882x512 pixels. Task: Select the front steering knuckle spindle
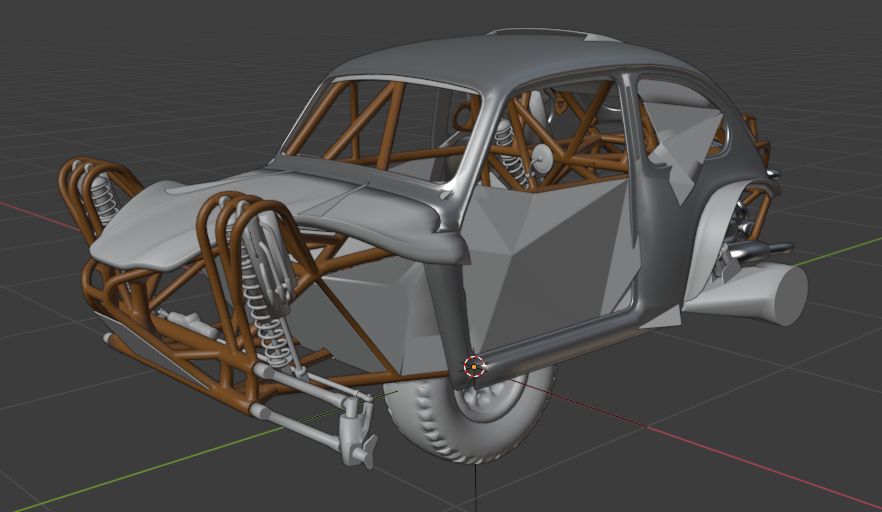[x=357, y=432]
